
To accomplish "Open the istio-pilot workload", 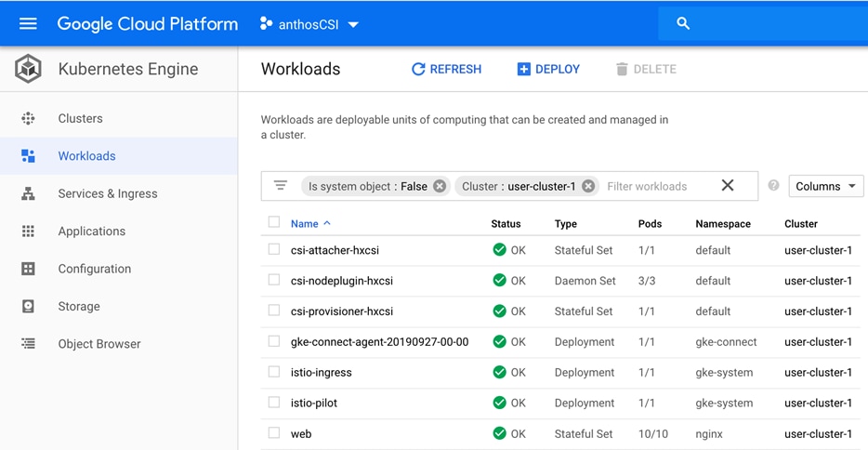I will pyautogui.click(x=314, y=403).
